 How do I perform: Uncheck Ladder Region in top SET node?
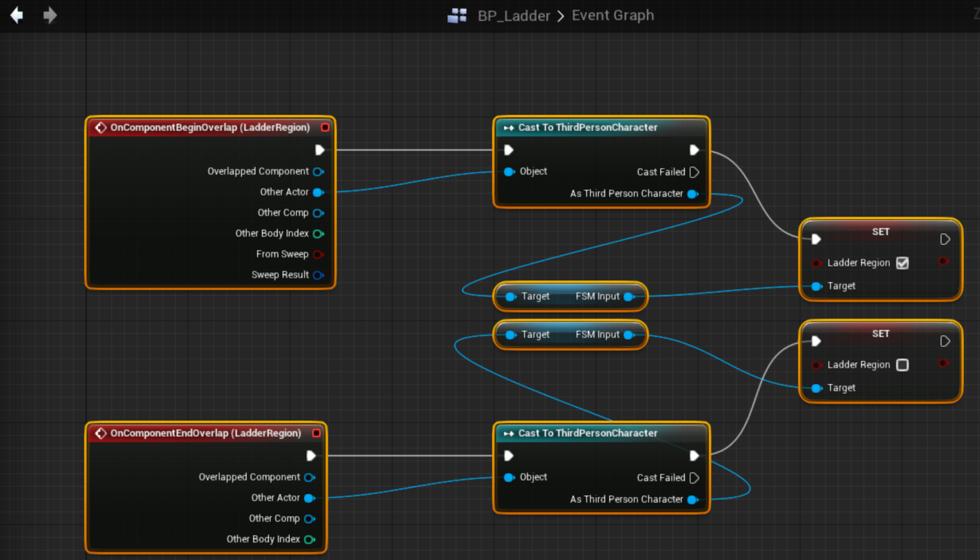[x=902, y=263]
